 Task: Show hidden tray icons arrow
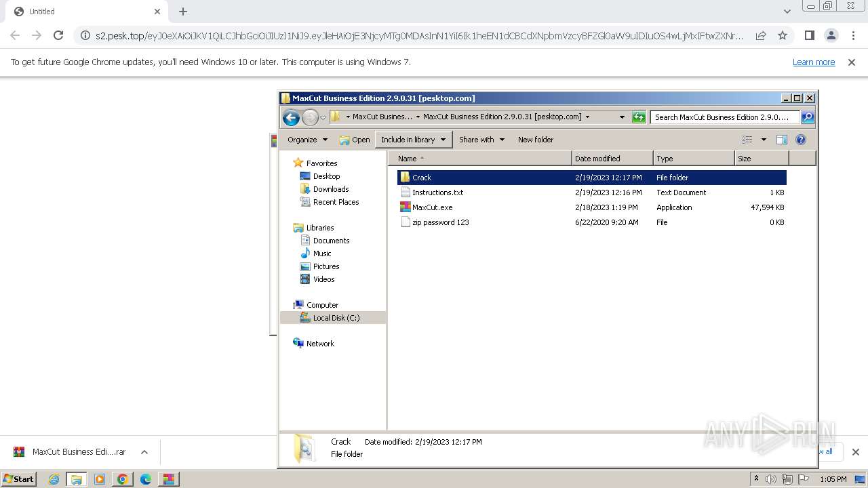point(756,479)
